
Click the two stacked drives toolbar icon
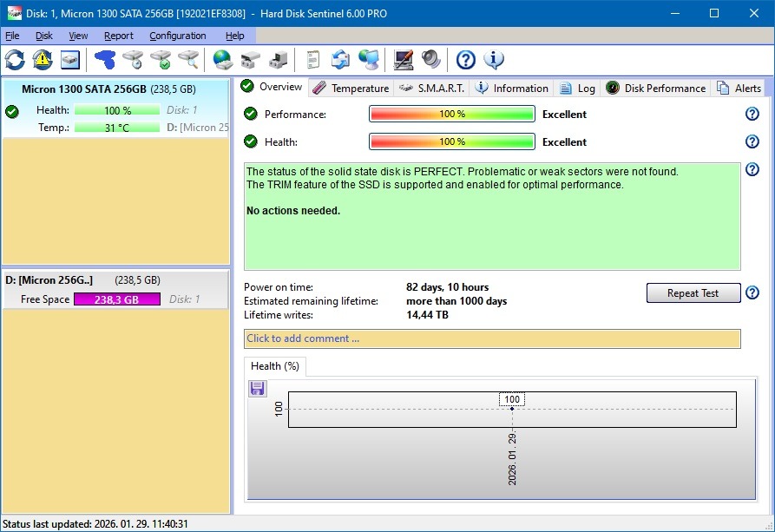coord(250,60)
